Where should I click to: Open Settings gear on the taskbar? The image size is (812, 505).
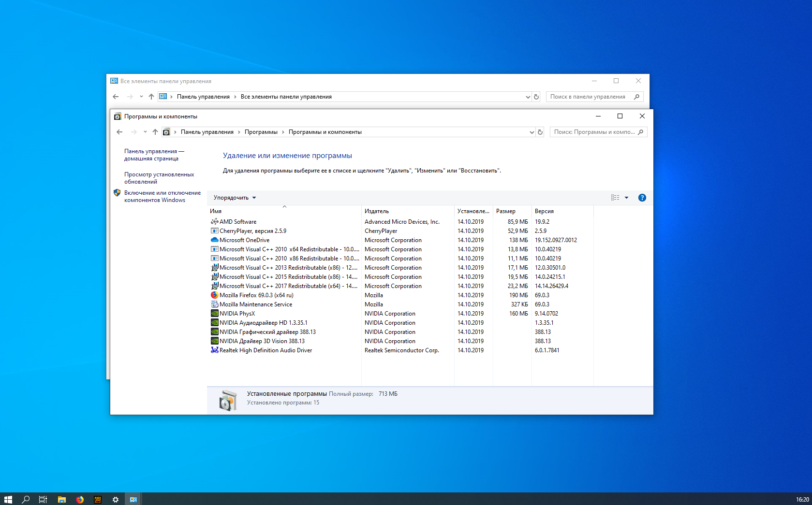pyautogui.click(x=116, y=499)
